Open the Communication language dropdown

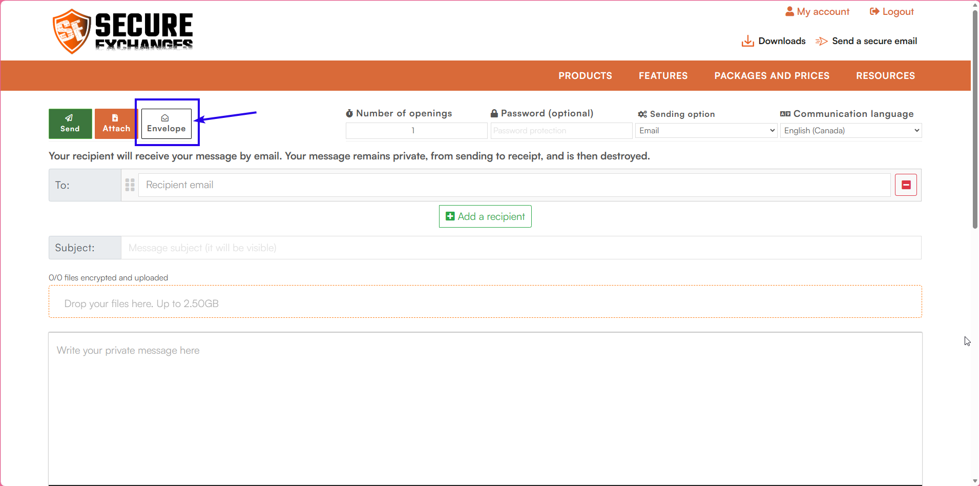coord(851,131)
